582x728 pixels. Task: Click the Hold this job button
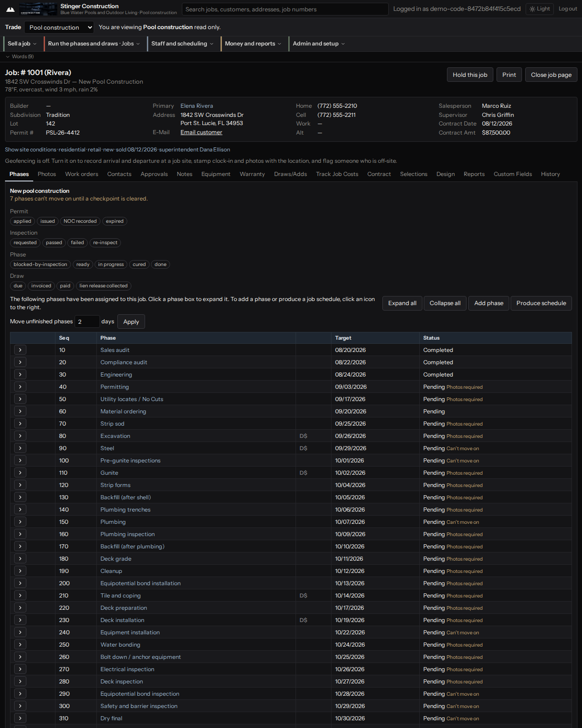[x=470, y=75]
